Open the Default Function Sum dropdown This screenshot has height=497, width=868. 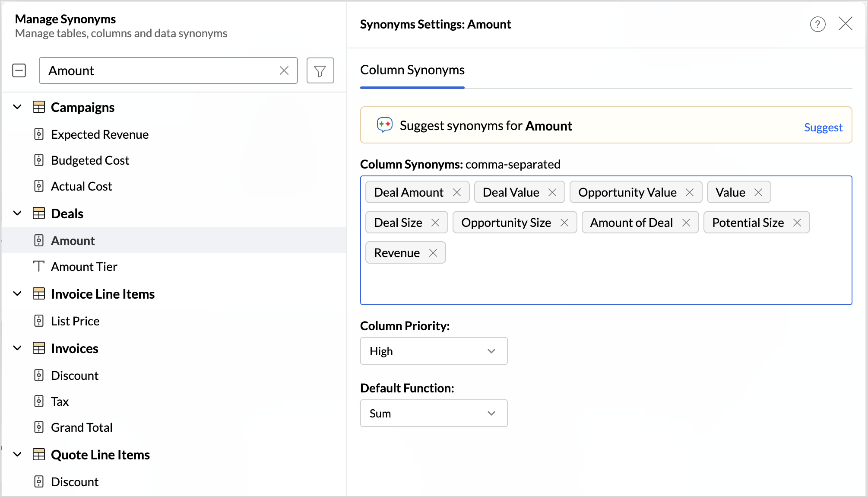(x=434, y=413)
